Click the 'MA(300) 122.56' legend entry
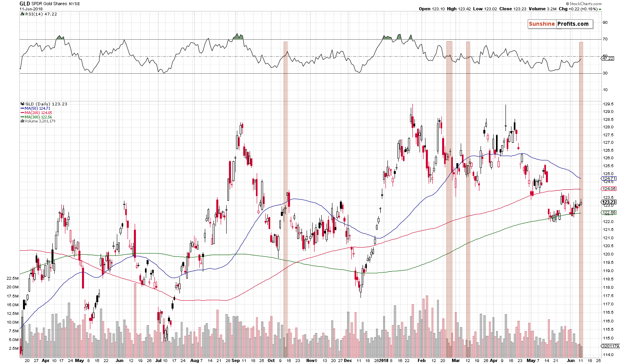This screenshot has height=364, width=620. pos(36,117)
